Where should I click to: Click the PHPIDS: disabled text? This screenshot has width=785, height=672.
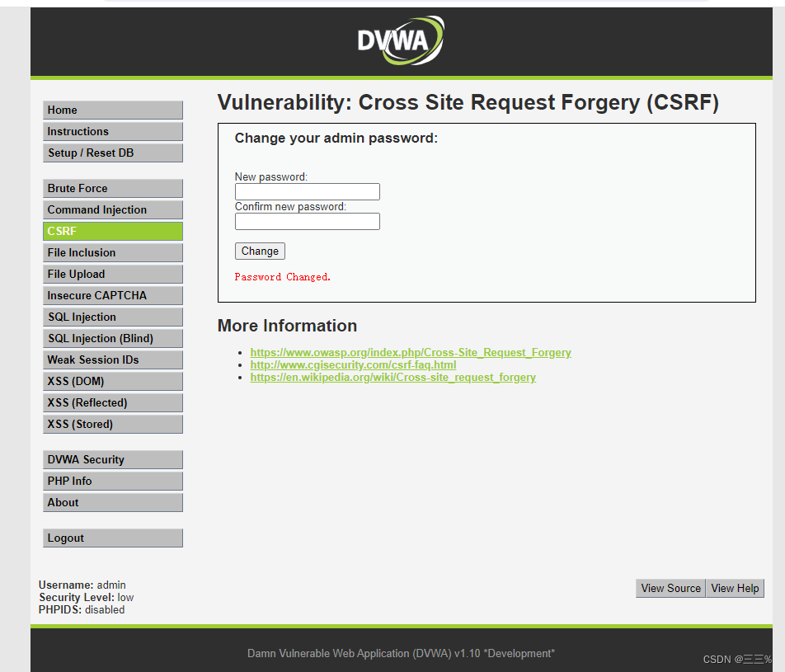click(x=82, y=610)
